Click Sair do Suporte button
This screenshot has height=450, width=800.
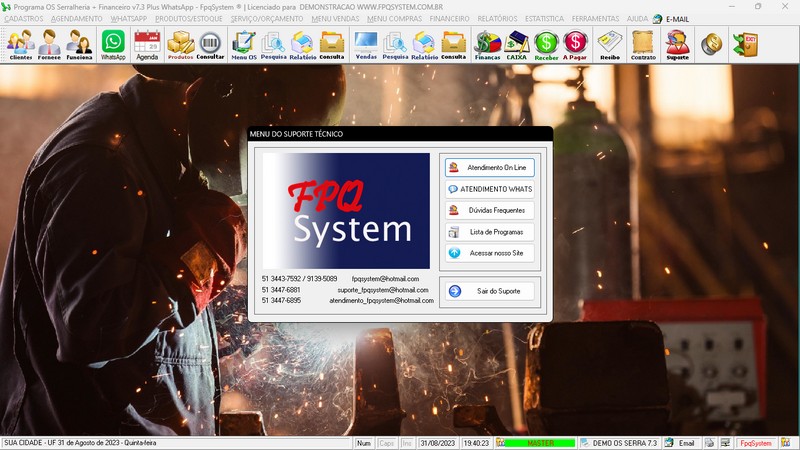[490, 291]
